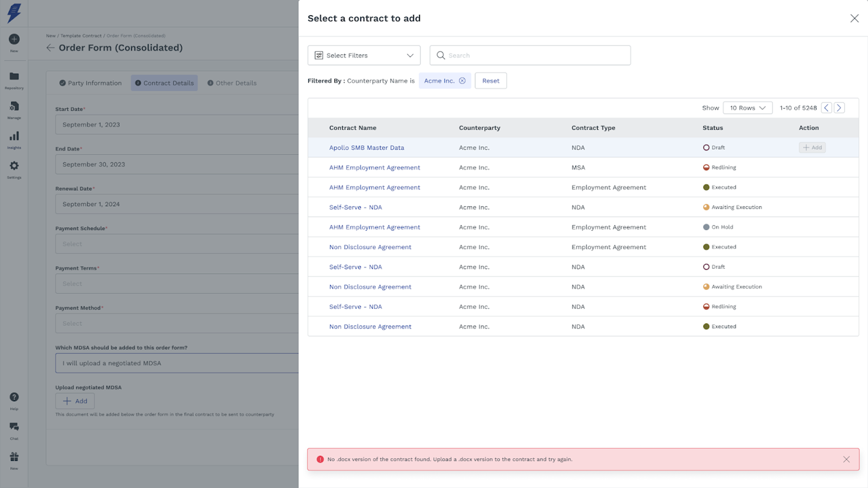This screenshot has width=868, height=488.
Task: Open the Help question mark icon
Action: click(14, 397)
